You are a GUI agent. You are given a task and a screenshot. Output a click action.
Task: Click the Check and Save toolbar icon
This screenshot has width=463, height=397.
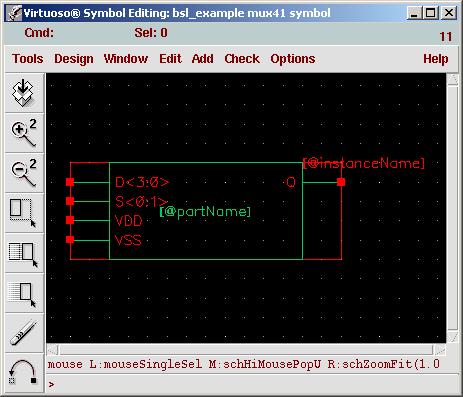[x=24, y=93]
